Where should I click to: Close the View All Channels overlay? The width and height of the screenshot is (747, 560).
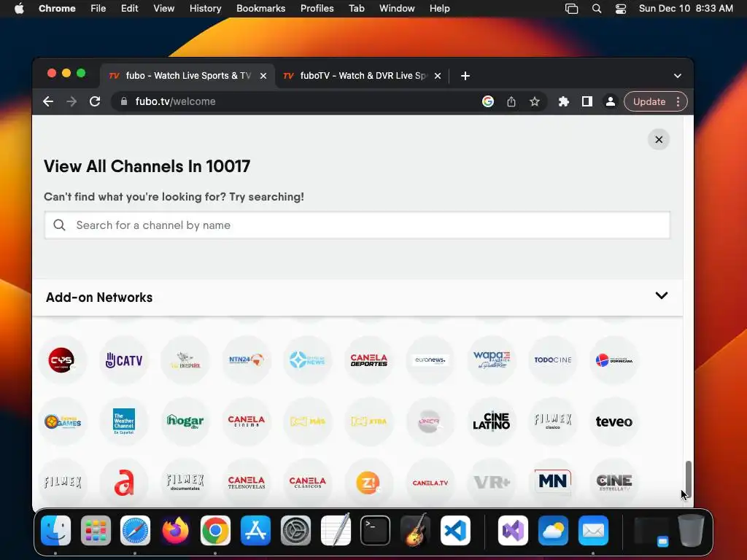tap(659, 139)
